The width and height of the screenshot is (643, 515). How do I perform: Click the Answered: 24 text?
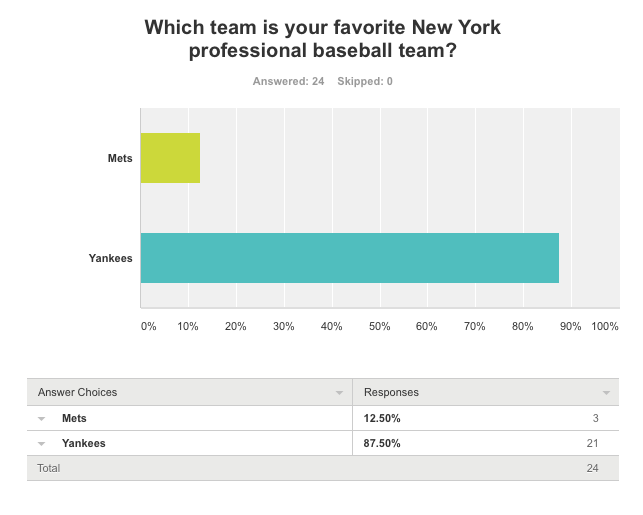tap(288, 81)
